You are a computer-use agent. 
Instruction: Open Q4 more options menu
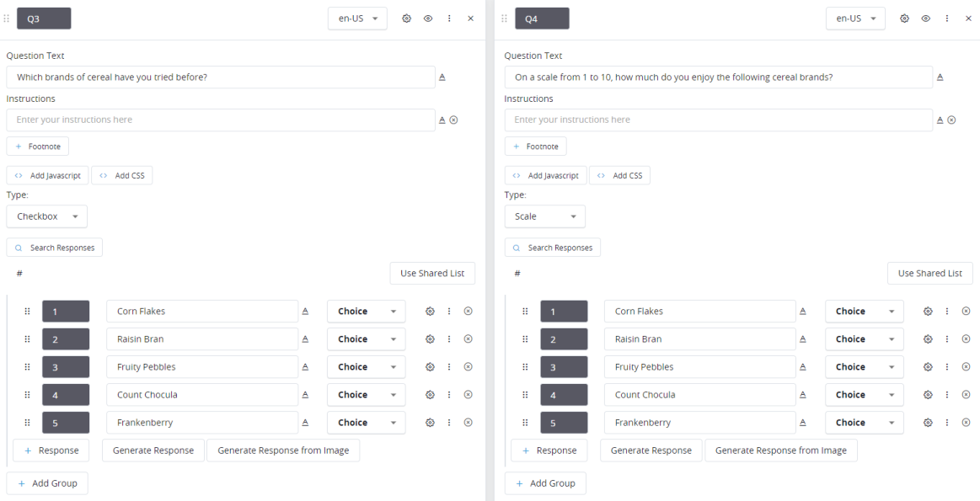(947, 19)
